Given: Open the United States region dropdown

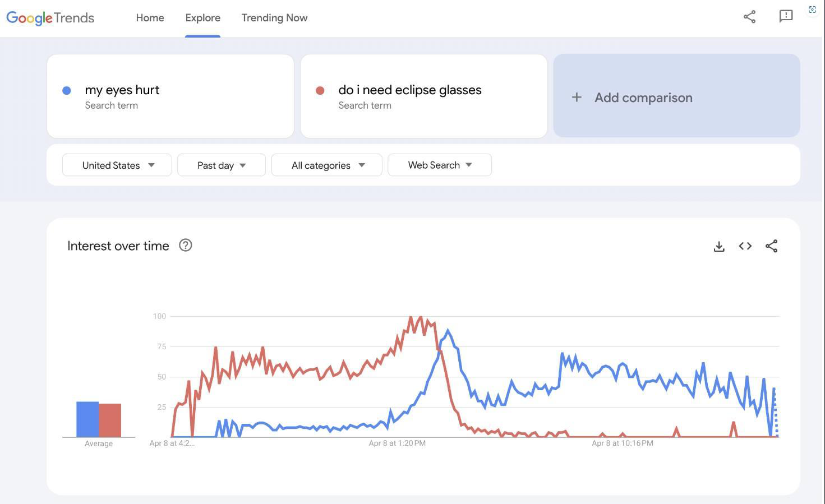Looking at the screenshot, I should pyautogui.click(x=117, y=165).
